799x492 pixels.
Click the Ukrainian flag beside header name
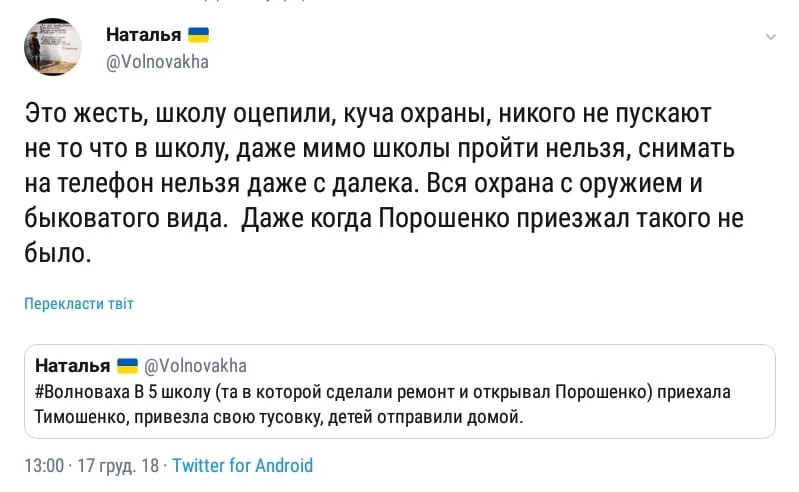point(198,35)
